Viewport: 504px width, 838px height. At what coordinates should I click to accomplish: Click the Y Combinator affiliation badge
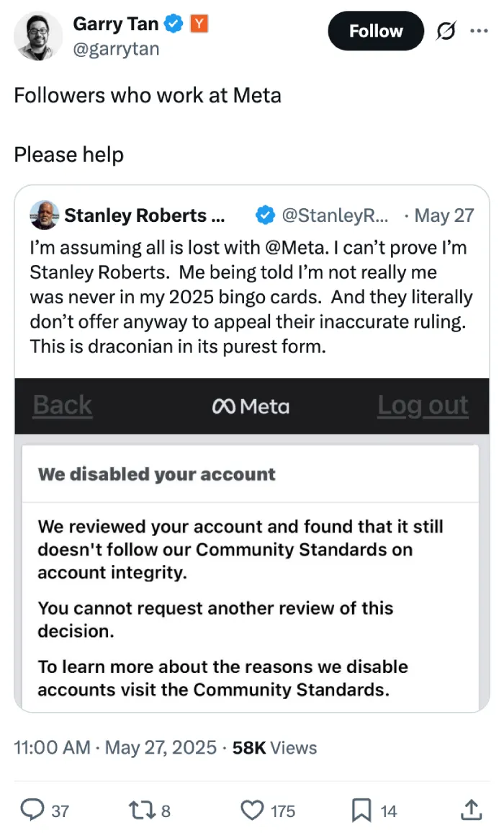(199, 24)
